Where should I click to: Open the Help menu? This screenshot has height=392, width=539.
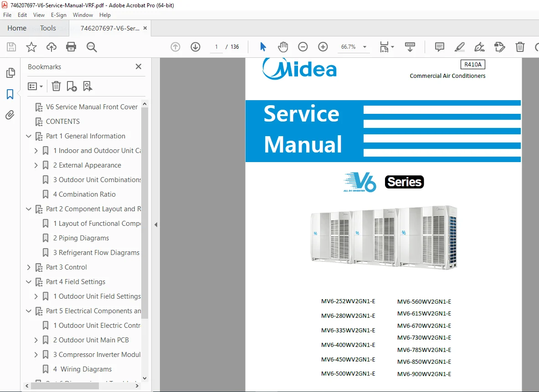point(105,15)
